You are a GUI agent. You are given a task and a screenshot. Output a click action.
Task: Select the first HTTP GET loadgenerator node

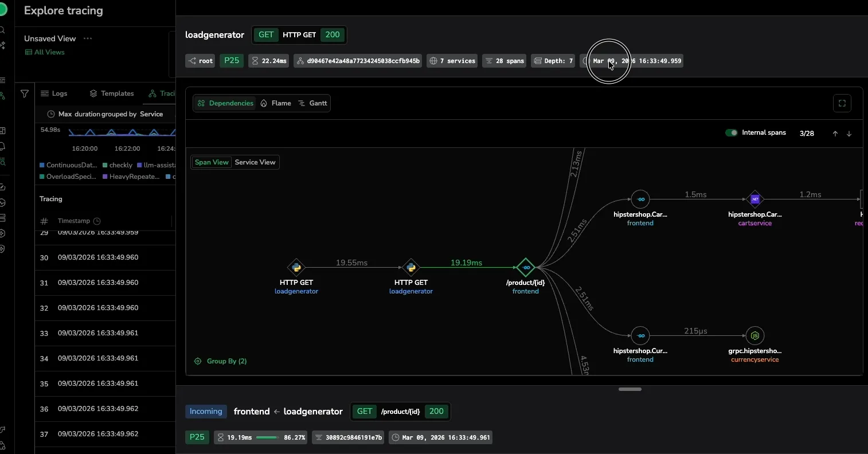(296, 267)
